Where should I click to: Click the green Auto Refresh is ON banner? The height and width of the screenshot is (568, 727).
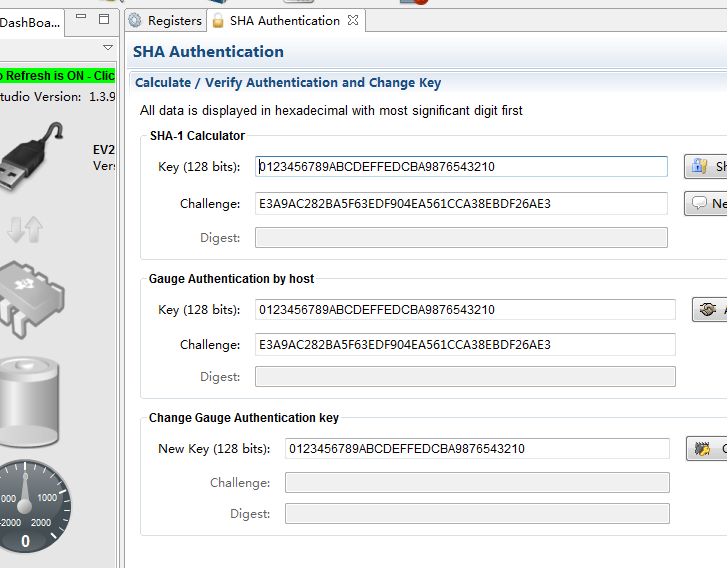click(x=58, y=76)
